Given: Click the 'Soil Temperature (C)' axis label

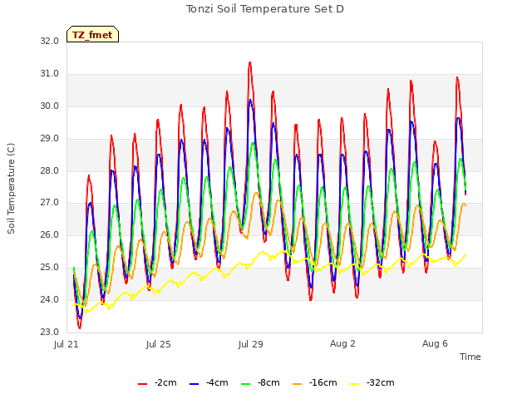Looking at the screenshot, I should [x=11, y=189].
